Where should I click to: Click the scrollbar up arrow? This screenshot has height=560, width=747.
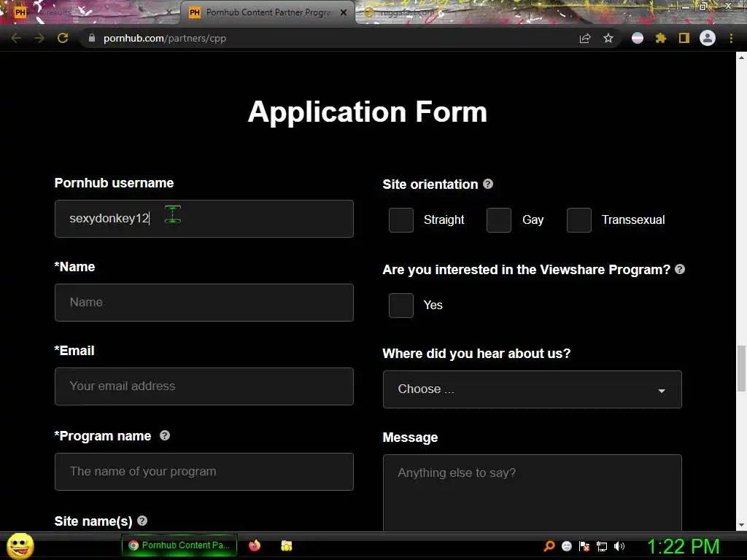click(741, 57)
